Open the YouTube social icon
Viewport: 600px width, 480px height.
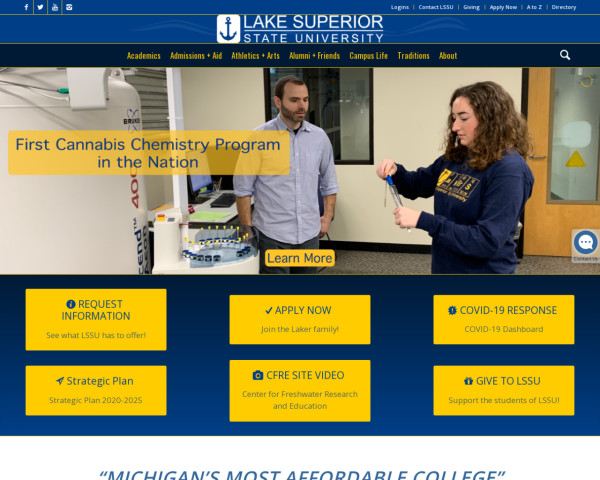[x=55, y=7]
